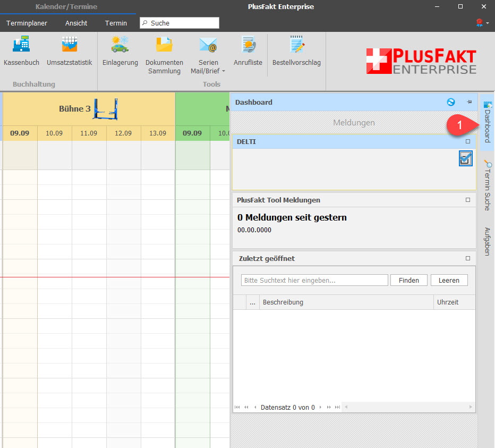Select the Dashboard side tab
495x448 pixels.
click(x=488, y=123)
